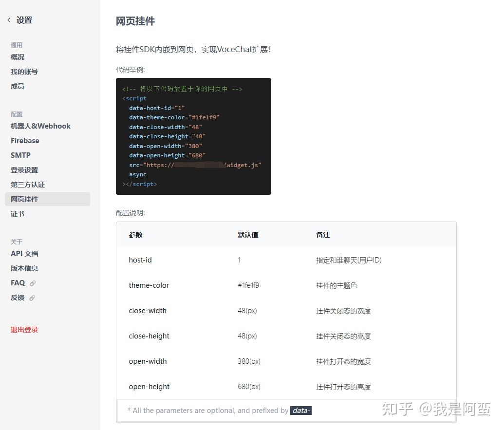Click the back chevron next to 设置
The image size is (504, 430).
click(x=8, y=19)
